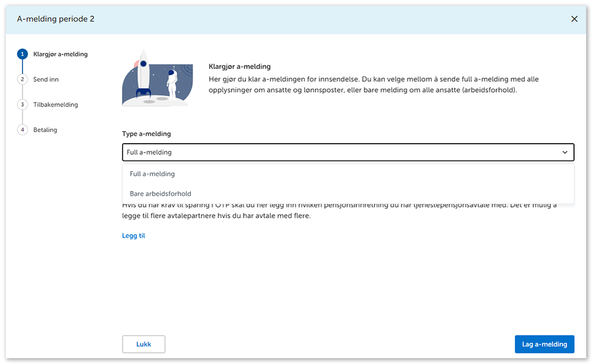
Task: Open the 'Send inn' step
Action: point(46,79)
